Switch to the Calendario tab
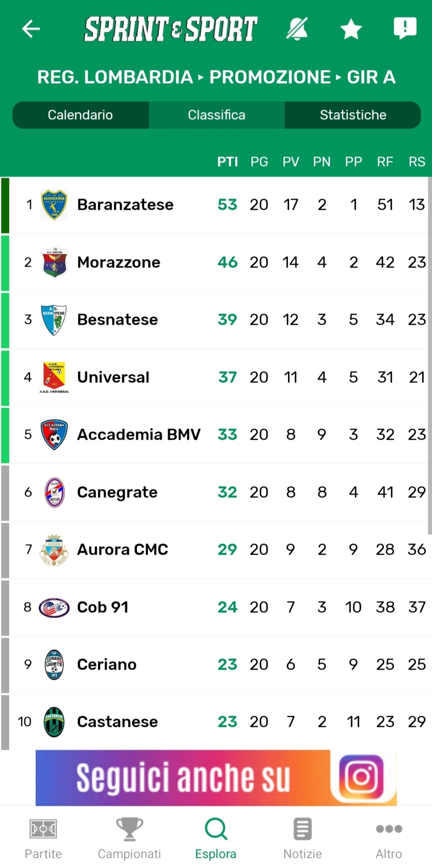 [x=80, y=115]
